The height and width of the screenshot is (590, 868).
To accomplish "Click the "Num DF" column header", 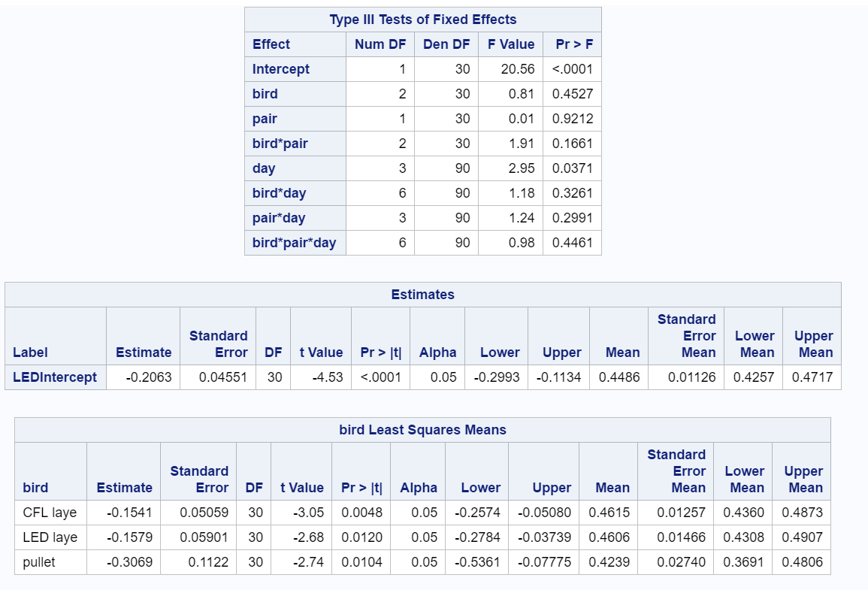I will [380, 44].
